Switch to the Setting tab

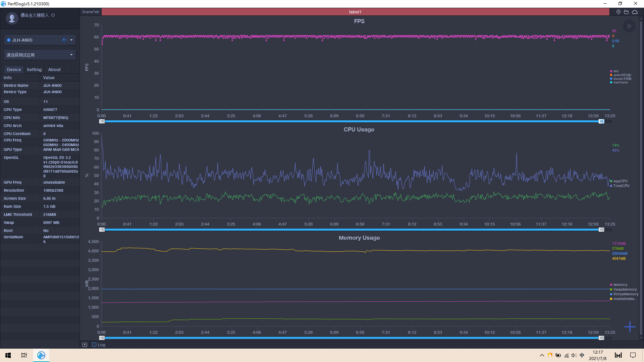(34, 69)
